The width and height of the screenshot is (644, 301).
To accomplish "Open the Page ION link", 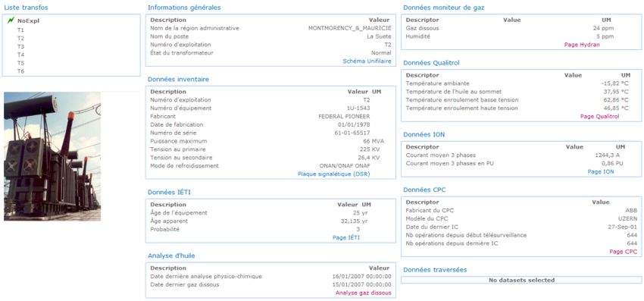I will pyautogui.click(x=601, y=172).
